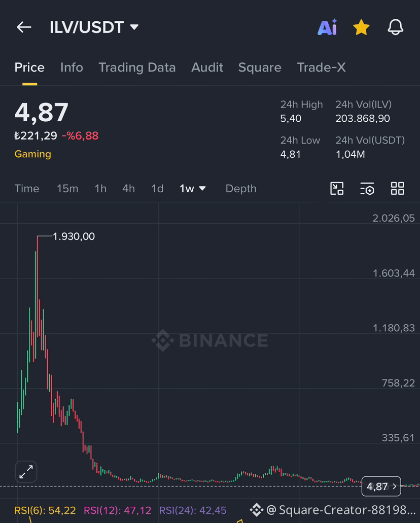Image resolution: width=420 pixels, height=523 pixels.
Task: Expand the 1w interval dropdown
Action: click(x=192, y=189)
